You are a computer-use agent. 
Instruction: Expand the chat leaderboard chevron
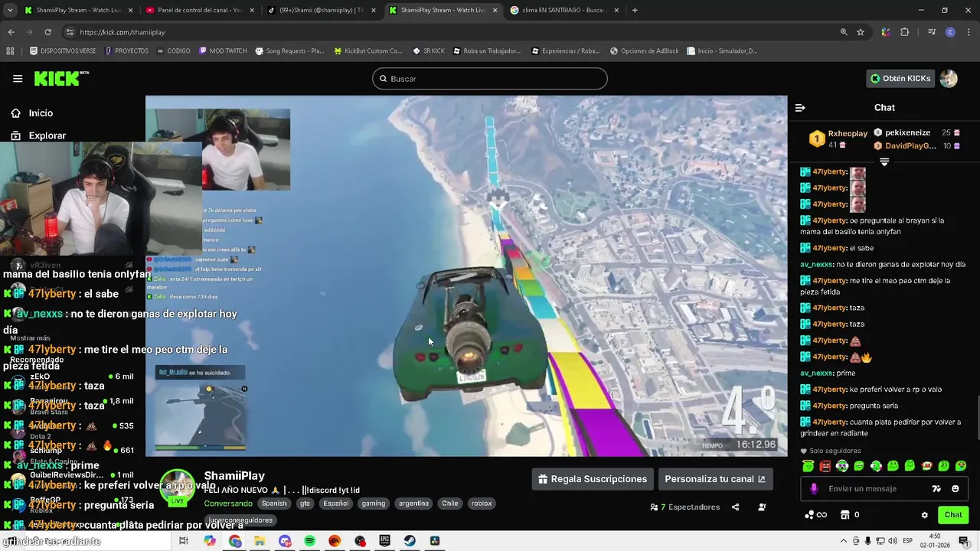click(884, 162)
